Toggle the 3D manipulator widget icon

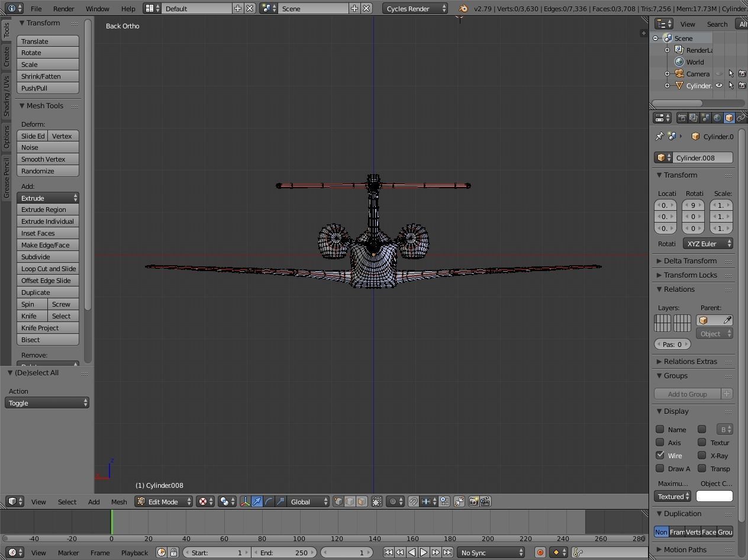pyautogui.click(x=245, y=501)
